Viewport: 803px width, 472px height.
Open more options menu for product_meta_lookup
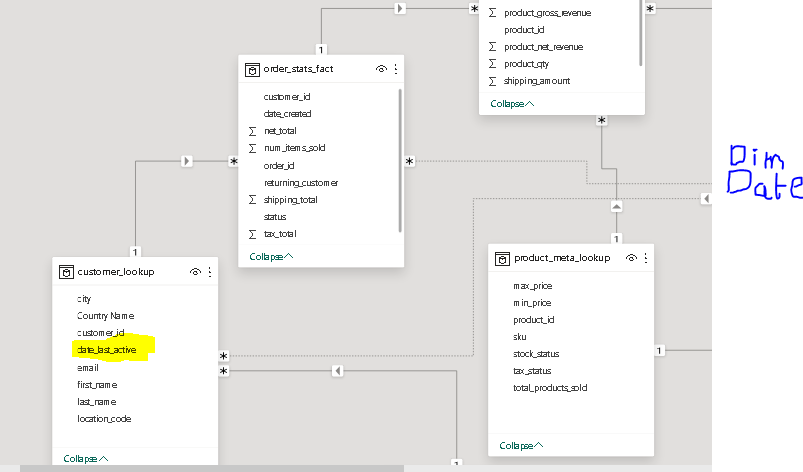tap(646, 258)
